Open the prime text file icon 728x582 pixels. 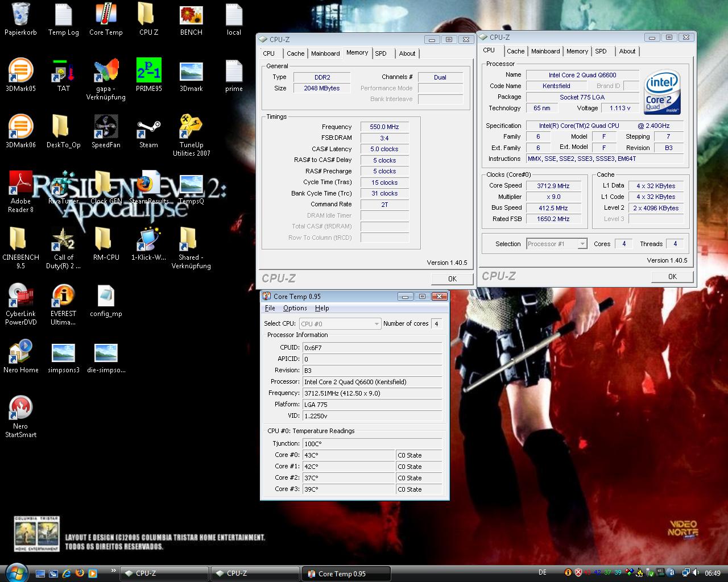(234, 75)
